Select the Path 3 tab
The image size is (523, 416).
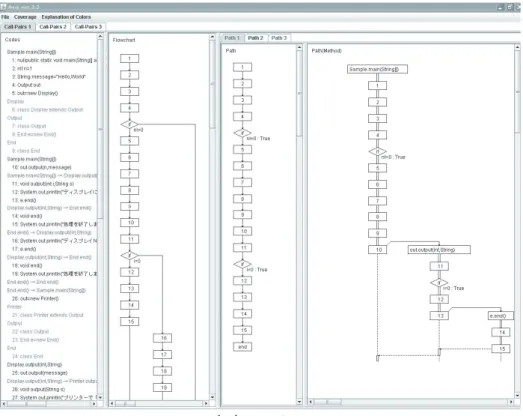[x=279, y=38]
